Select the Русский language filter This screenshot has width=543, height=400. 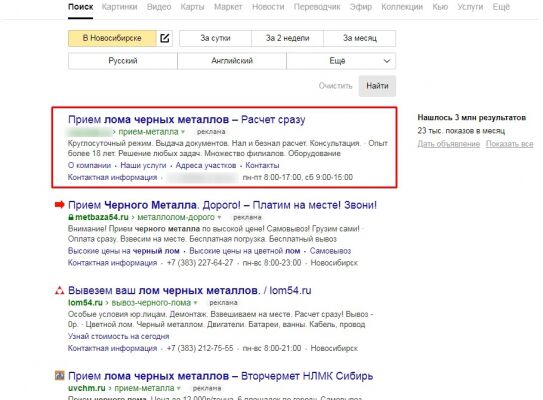123,61
